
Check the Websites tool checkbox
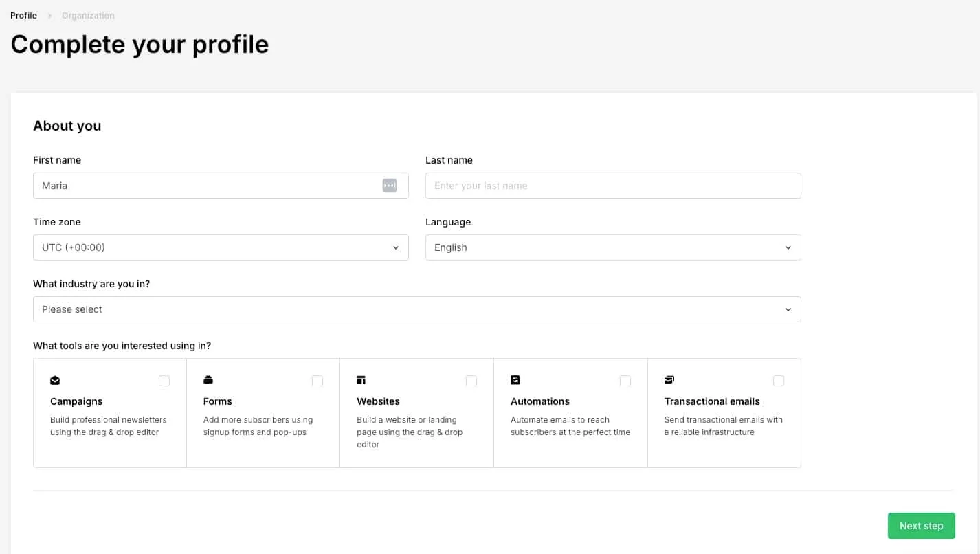coord(471,381)
